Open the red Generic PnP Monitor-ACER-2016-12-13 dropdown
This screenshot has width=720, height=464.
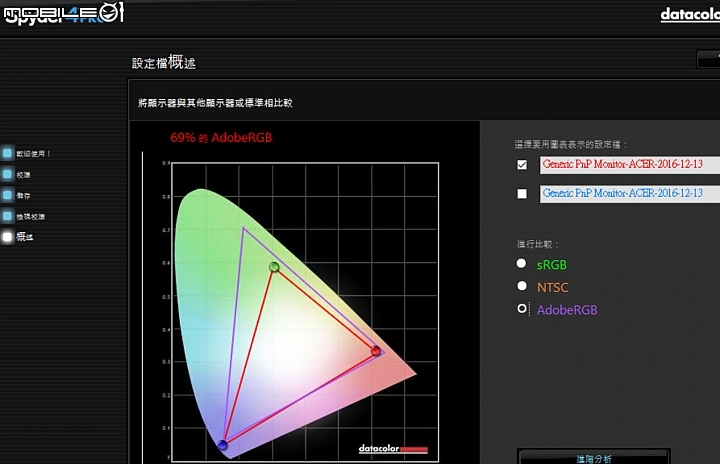click(x=630, y=164)
